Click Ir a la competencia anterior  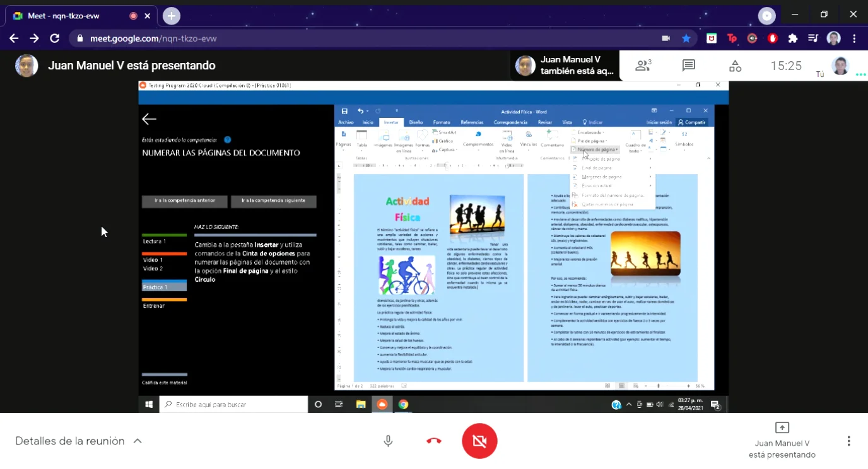(x=185, y=201)
